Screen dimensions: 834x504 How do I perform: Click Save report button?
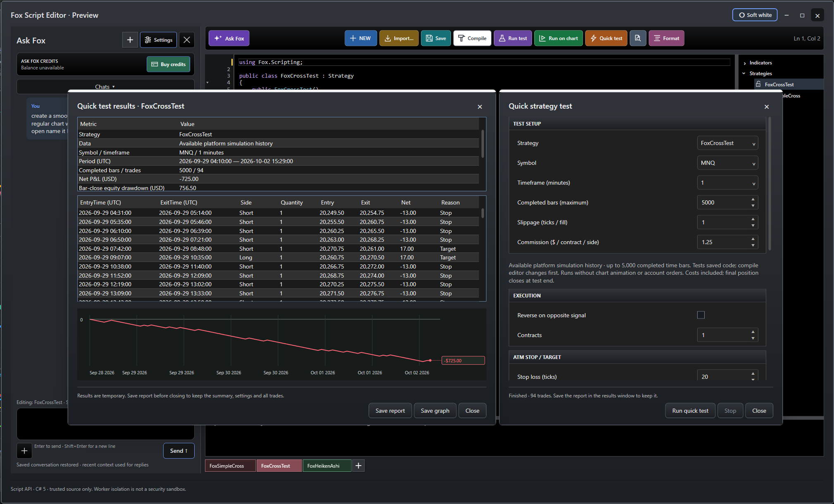[390, 411]
